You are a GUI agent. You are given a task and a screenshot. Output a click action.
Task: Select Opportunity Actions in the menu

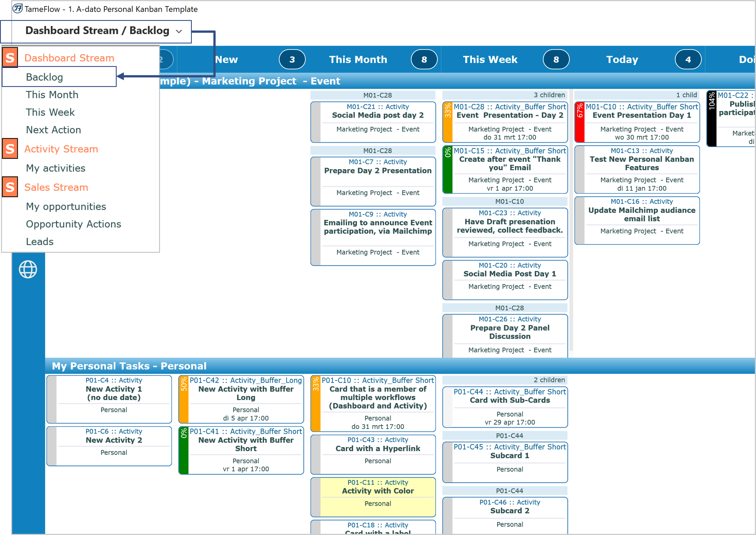tap(73, 224)
